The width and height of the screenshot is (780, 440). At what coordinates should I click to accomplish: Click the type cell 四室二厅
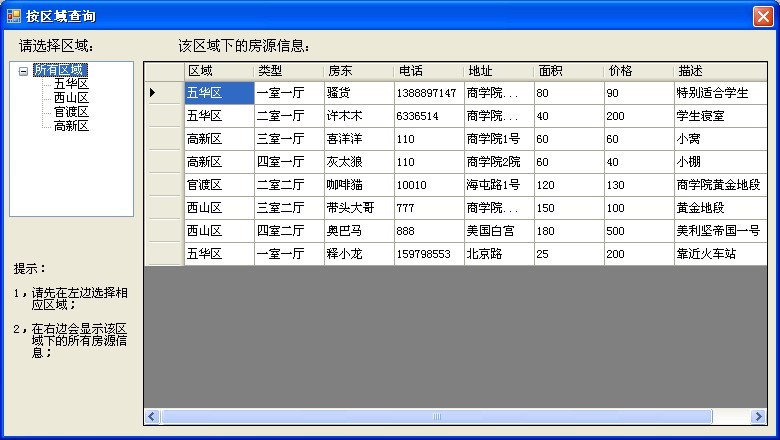(x=289, y=231)
